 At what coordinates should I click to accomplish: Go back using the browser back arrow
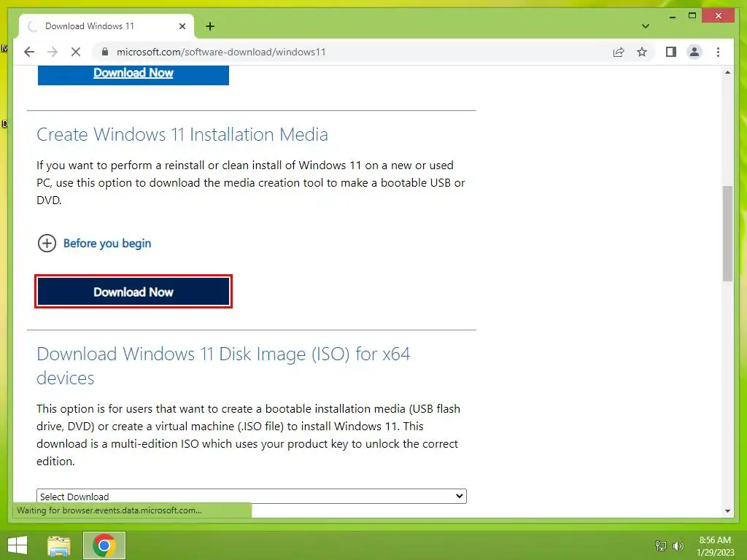(x=29, y=52)
